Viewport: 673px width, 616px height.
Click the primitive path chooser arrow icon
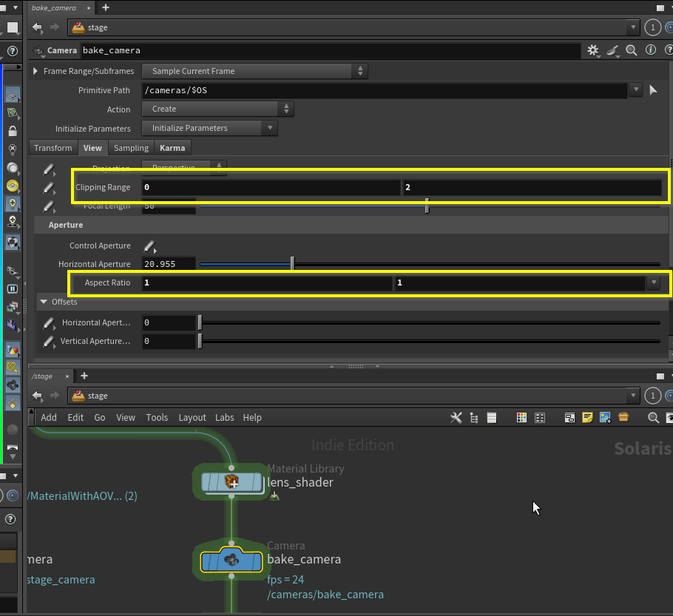point(653,90)
